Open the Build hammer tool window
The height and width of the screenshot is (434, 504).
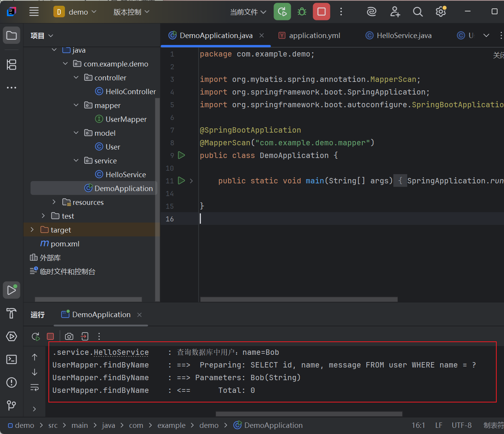click(12, 313)
